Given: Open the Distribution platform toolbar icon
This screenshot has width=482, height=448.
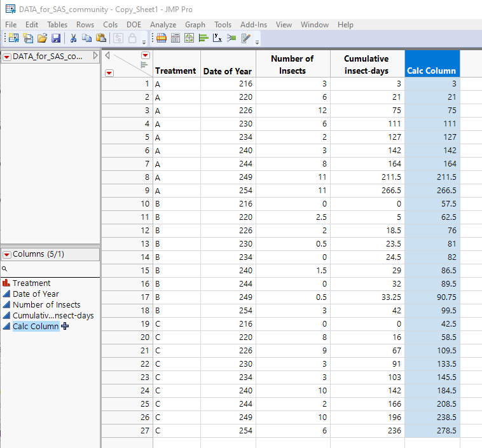Looking at the screenshot, I should point(203,38).
